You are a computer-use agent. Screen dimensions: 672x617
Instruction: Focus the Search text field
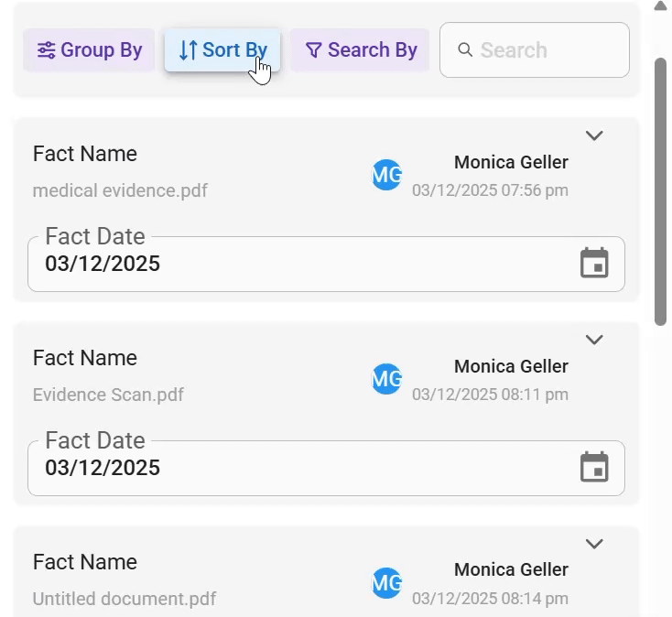535,50
